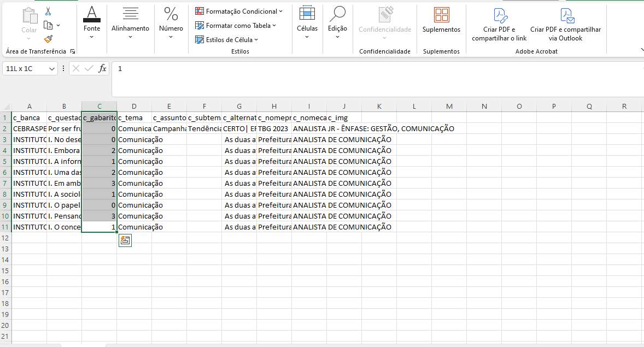This screenshot has height=347, width=644.
Task: Open the Número percent group
Action: [171, 22]
